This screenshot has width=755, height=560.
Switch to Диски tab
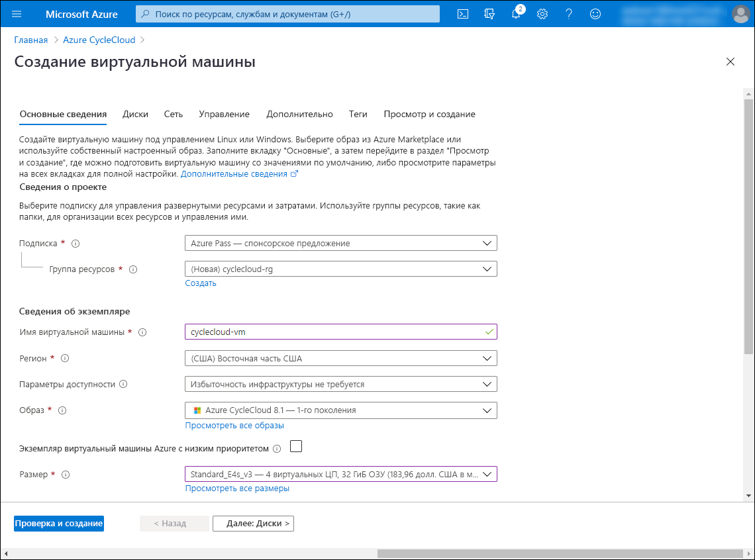(135, 114)
